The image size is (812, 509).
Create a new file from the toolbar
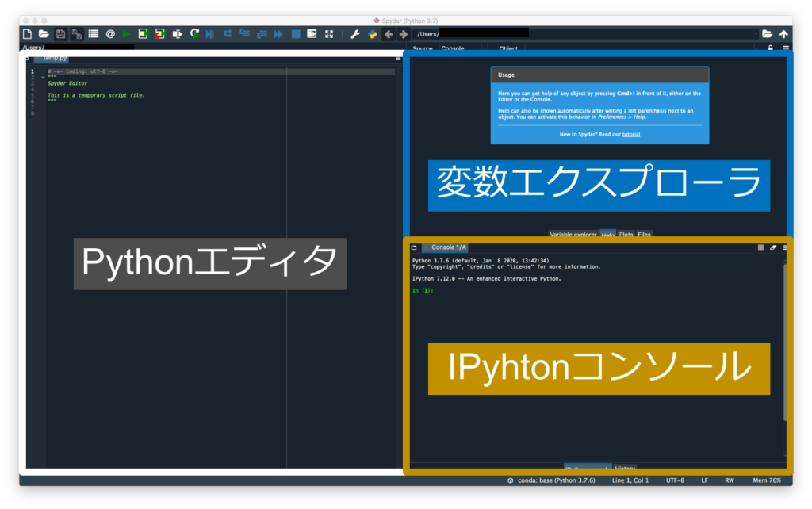[x=28, y=34]
